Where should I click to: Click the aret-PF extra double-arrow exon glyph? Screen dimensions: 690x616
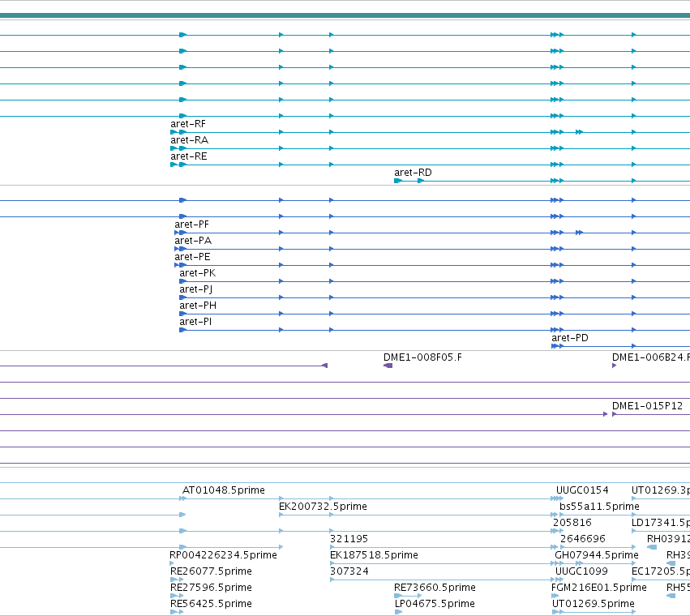pyautogui.click(x=579, y=233)
